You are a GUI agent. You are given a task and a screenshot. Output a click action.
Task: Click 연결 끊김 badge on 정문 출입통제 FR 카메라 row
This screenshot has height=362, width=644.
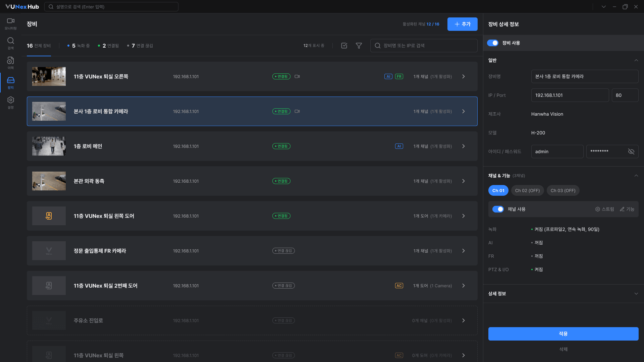283,251
